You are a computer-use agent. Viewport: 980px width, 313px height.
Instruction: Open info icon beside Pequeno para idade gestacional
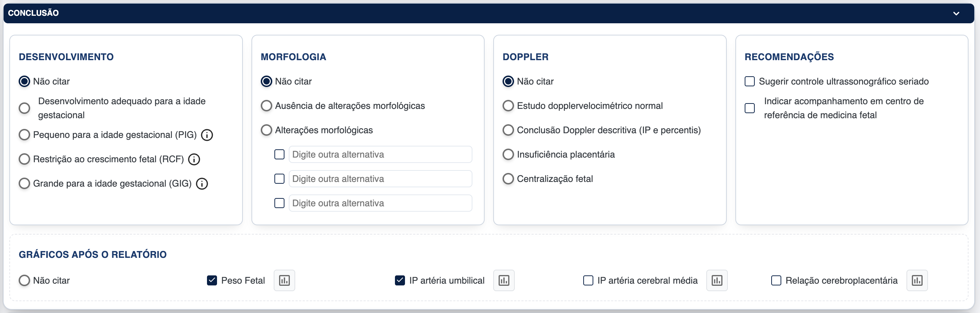[207, 135]
